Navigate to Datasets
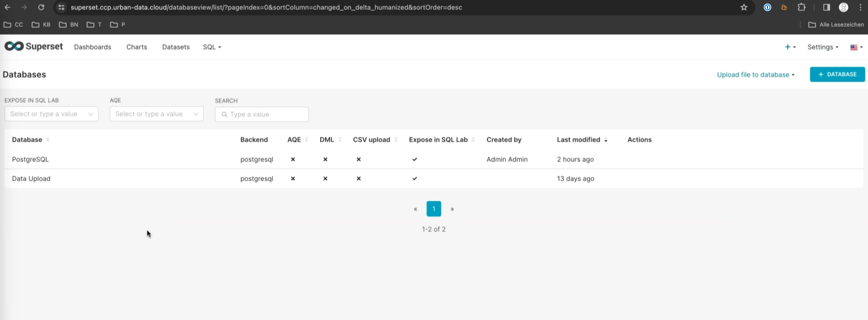The image size is (868, 320). [x=176, y=47]
